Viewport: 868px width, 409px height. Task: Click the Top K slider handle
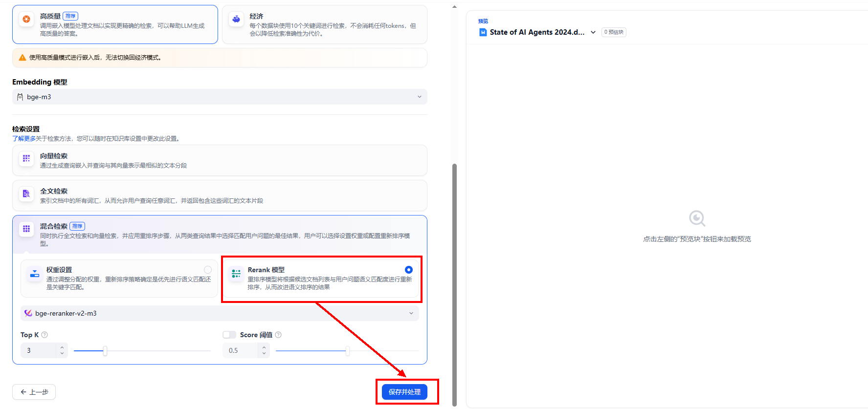[105, 351]
